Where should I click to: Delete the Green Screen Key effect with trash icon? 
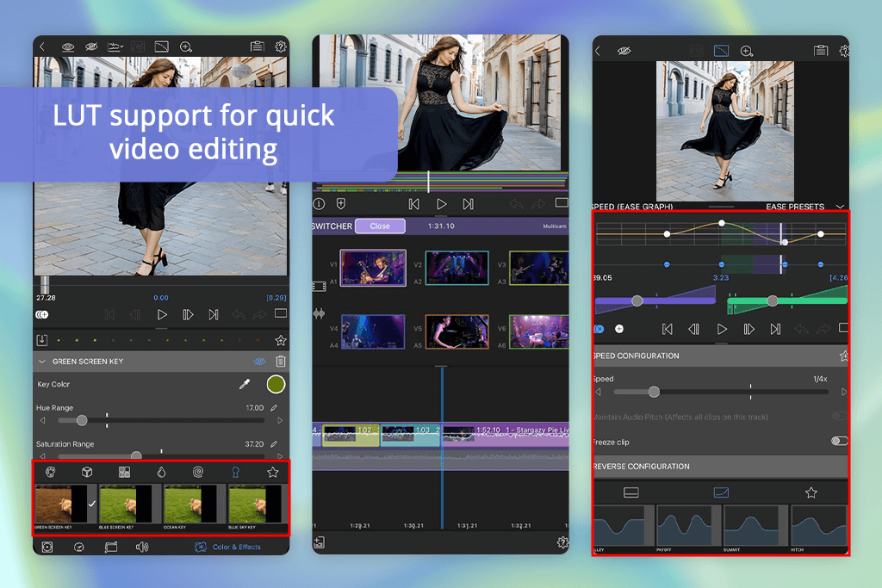(x=281, y=362)
